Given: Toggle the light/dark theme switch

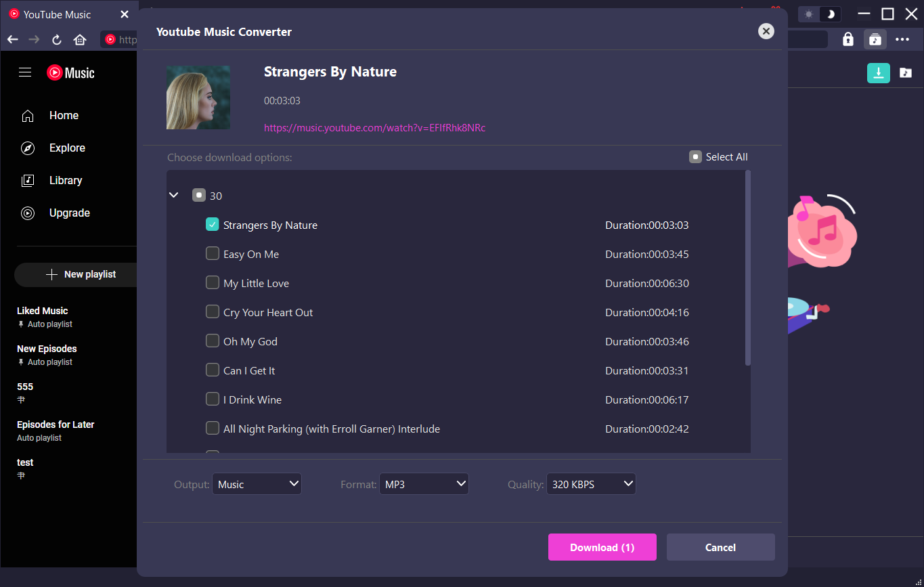Looking at the screenshot, I should coord(820,14).
